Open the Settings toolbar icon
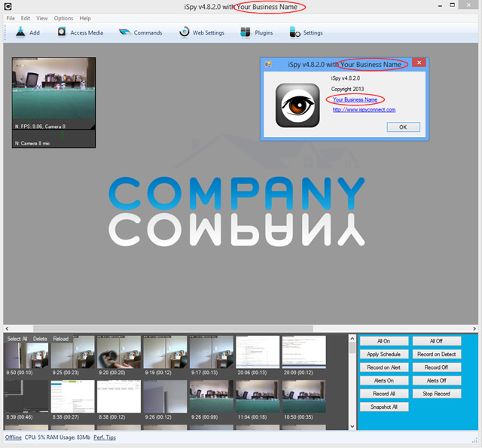The image size is (482, 448). coord(294,32)
